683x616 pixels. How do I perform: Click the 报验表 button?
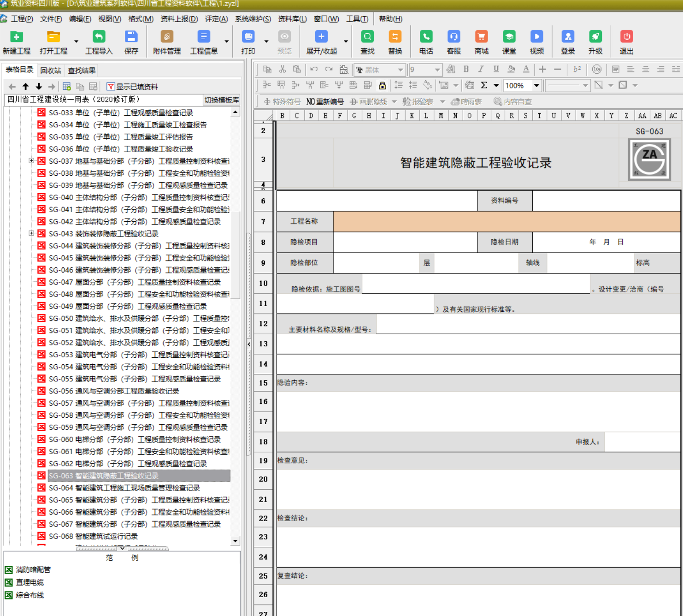click(x=418, y=102)
